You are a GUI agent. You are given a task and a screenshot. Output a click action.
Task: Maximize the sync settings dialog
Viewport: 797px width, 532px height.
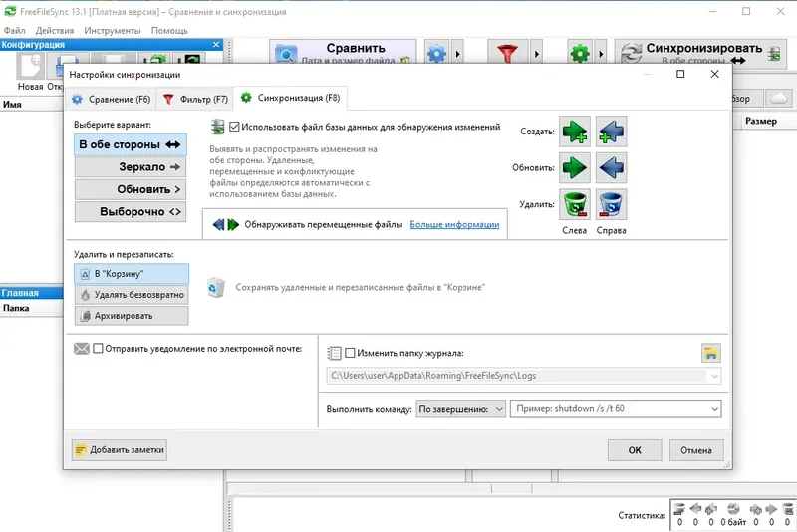pyautogui.click(x=680, y=74)
